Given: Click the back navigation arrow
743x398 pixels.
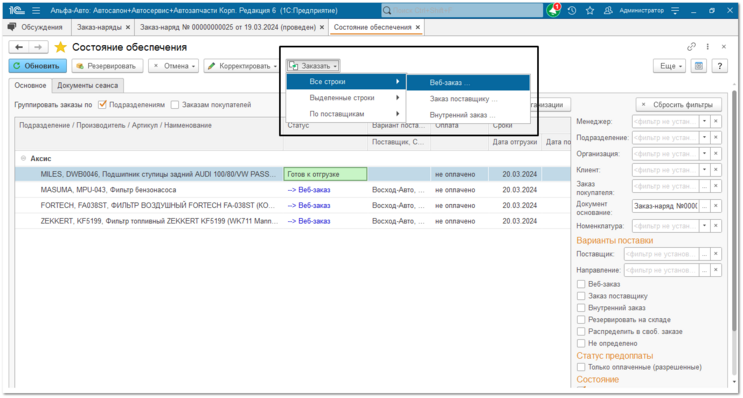Looking at the screenshot, I should coord(19,47).
